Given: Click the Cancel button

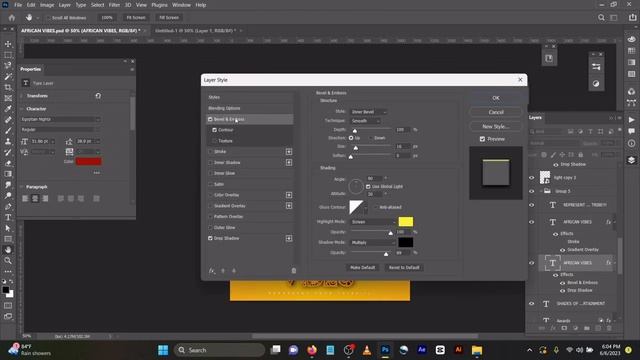Looking at the screenshot, I should pyautogui.click(x=496, y=112).
